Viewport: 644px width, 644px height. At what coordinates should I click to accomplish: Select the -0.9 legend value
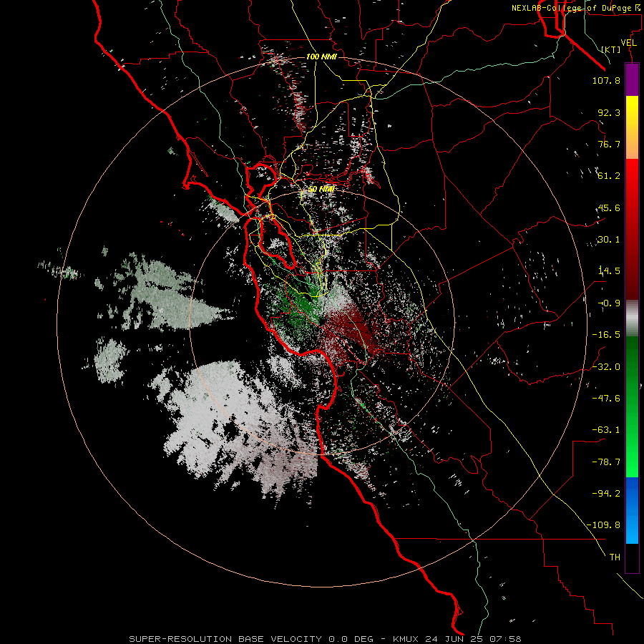609,303
